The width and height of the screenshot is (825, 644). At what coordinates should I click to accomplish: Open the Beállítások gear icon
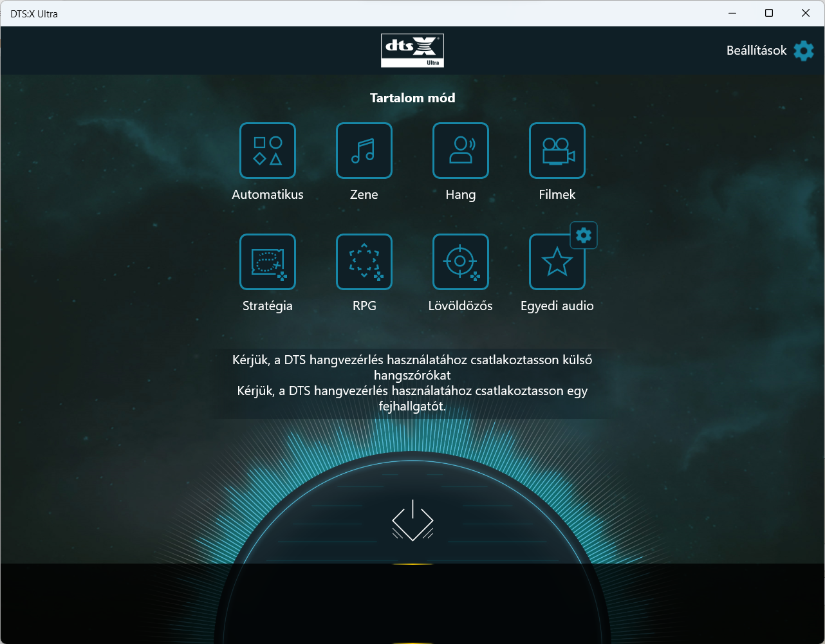(x=804, y=51)
